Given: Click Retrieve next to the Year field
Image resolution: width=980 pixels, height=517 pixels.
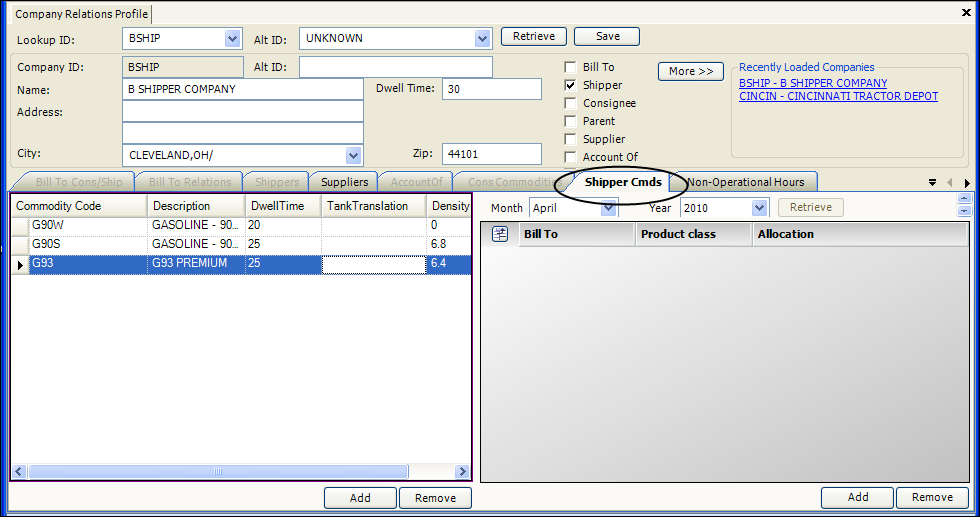Looking at the screenshot, I should pyautogui.click(x=811, y=208).
